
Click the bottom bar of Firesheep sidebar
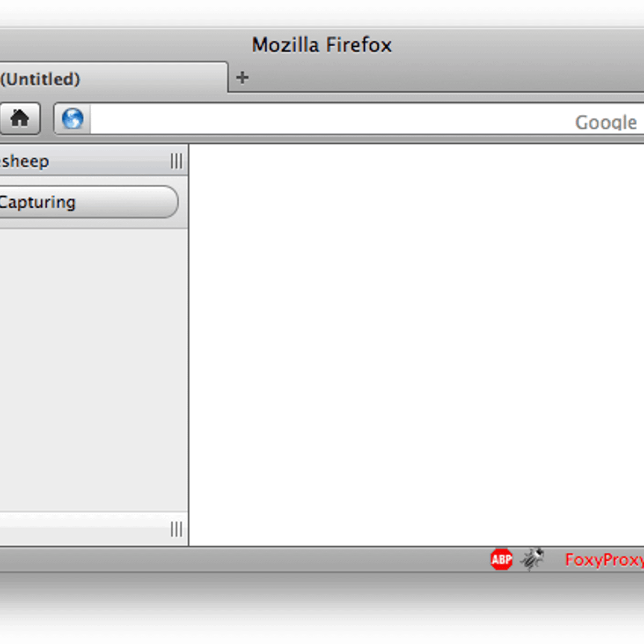(80, 529)
